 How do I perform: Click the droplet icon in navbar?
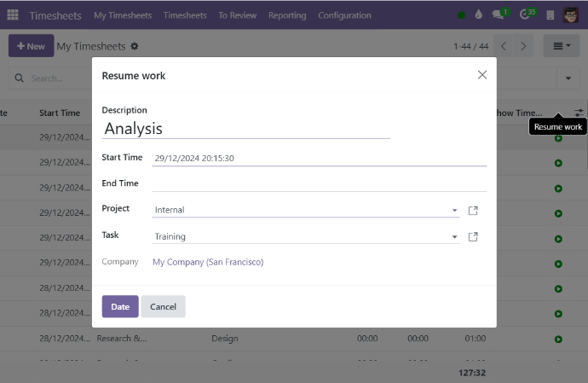[479, 15]
